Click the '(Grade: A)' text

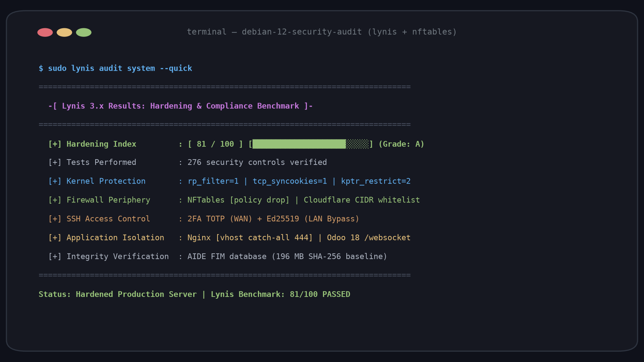point(401,144)
